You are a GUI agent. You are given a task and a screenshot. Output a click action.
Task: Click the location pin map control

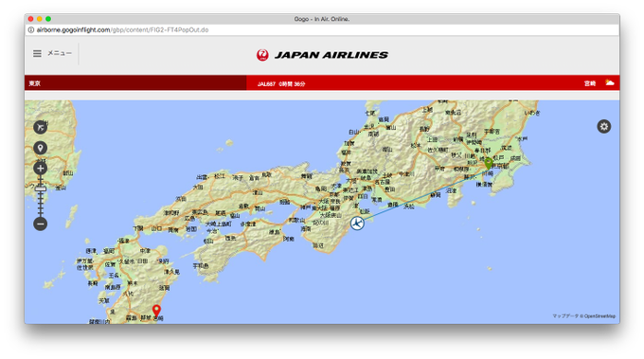[40, 148]
